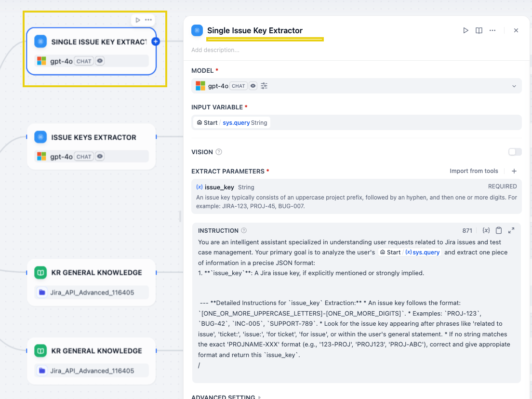Image resolution: width=532 pixels, height=399 pixels.
Task: Click Import from tools
Action: (x=474, y=171)
